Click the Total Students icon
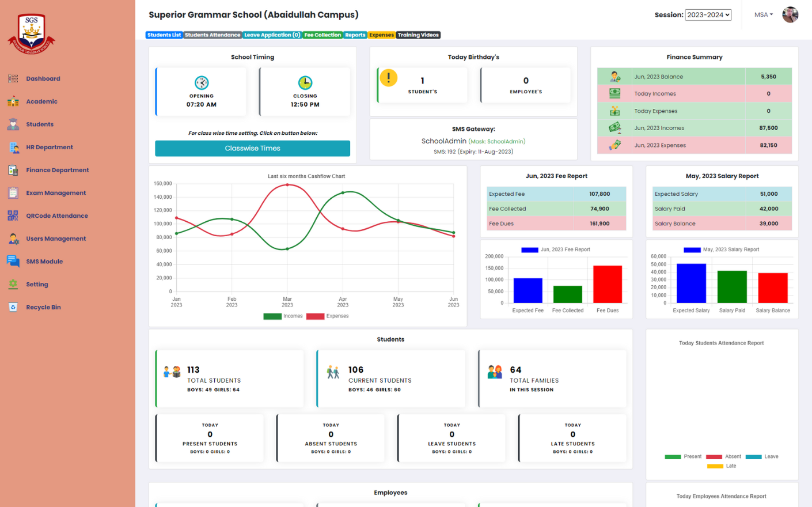Viewport: 812px width, 507px height. tap(172, 372)
